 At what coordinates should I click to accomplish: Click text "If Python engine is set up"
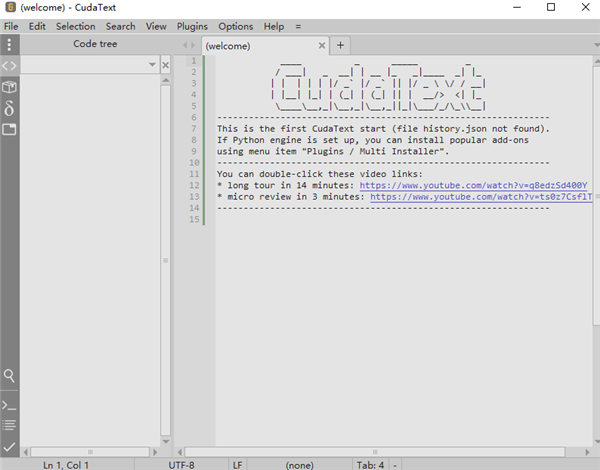[288, 140]
